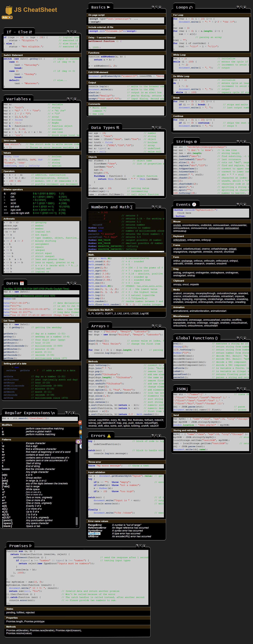Open help for Regular Expressions panel
This screenshot has width=253, height=644.
[66, 413]
